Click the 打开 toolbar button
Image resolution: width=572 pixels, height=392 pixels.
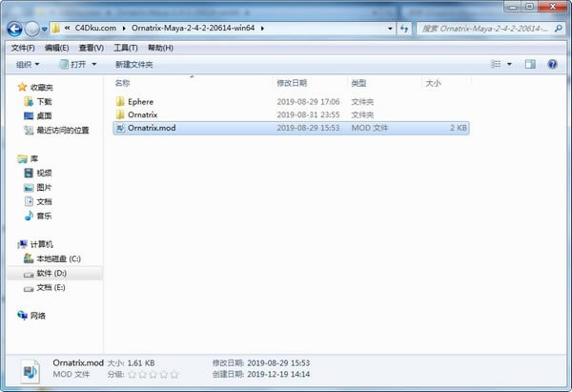(x=73, y=65)
